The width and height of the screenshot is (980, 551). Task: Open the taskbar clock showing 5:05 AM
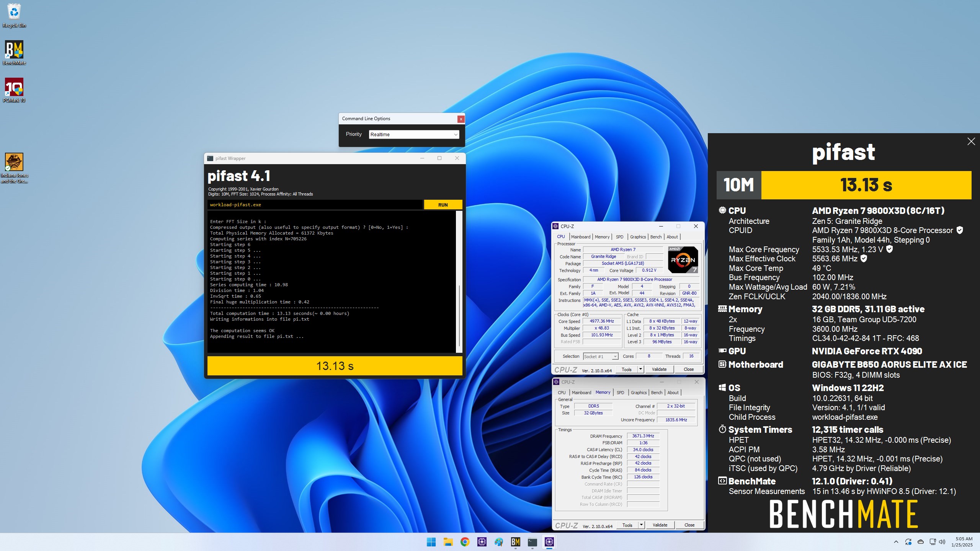962,542
